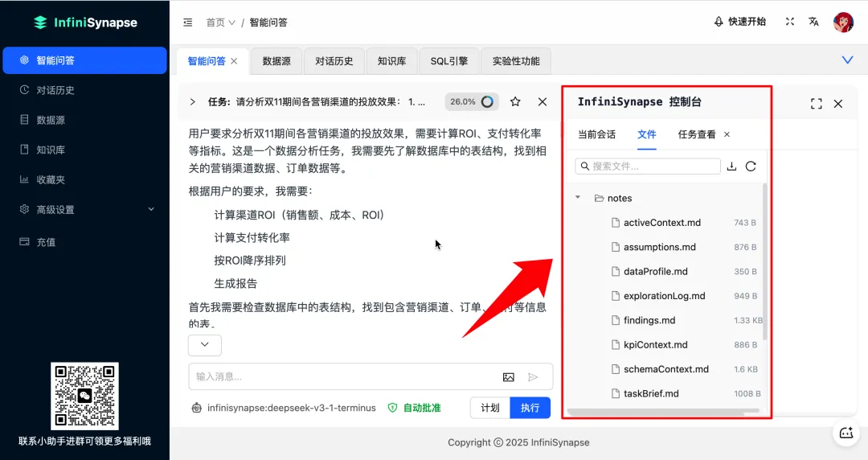Close the InfiniSynapse 控制台 panel

[838, 104]
